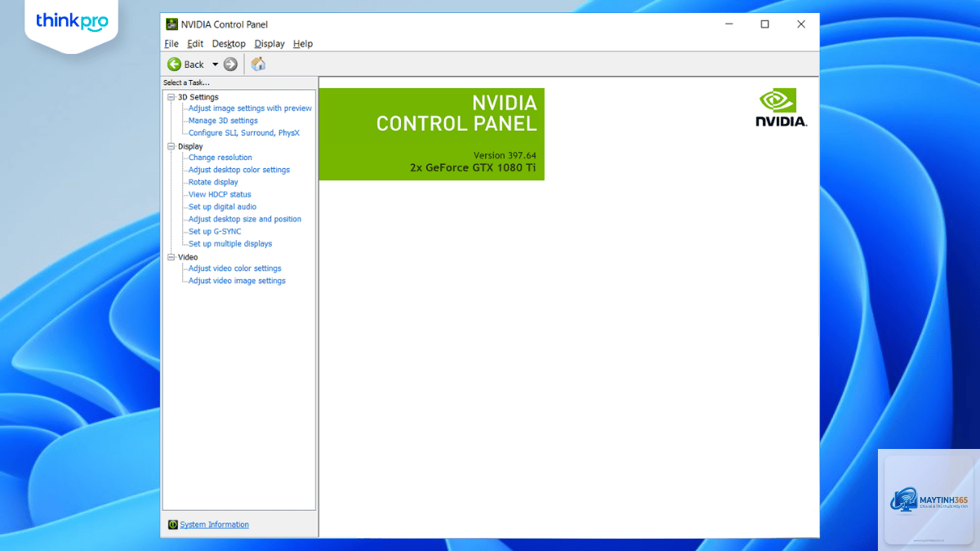Screen dimensions: 980x551
Task: Open the Help menu
Action: pos(303,44)
